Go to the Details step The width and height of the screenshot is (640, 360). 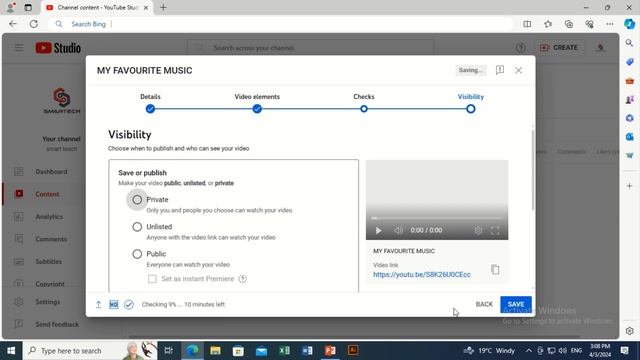tap(150, 109)
